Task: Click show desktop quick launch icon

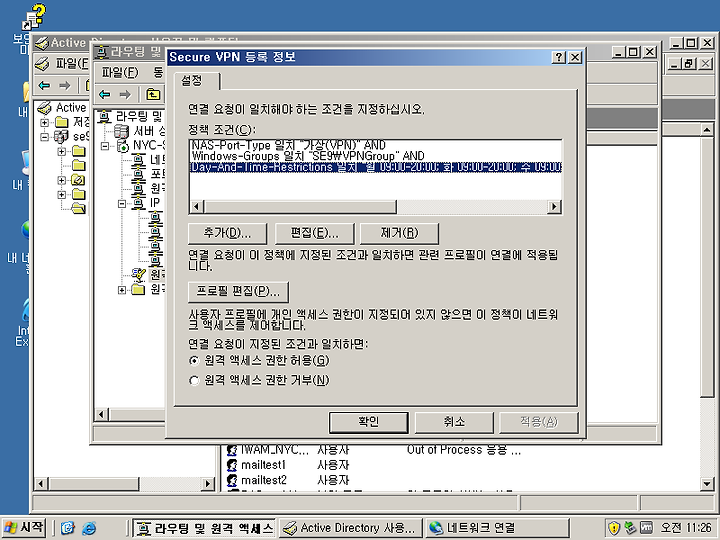Action: 68,528
